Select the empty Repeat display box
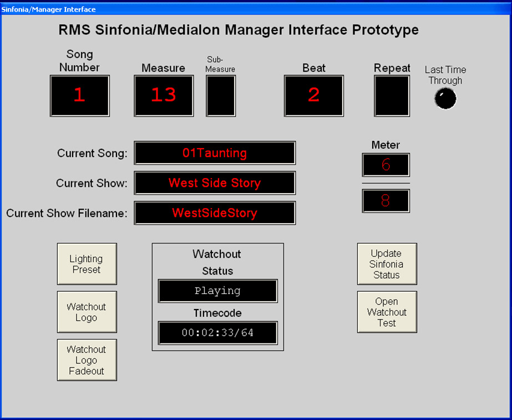 (x=392, y=95)
